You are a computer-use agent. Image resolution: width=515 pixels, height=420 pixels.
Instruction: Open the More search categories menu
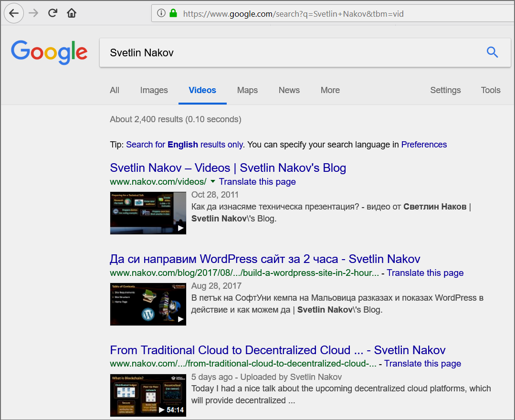pos(330,90)
